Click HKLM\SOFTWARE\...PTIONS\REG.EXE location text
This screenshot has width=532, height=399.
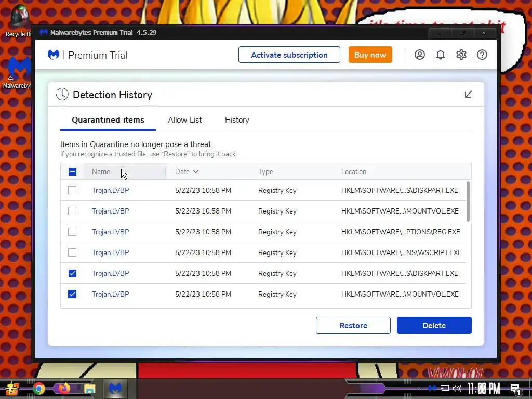[401, 232]
